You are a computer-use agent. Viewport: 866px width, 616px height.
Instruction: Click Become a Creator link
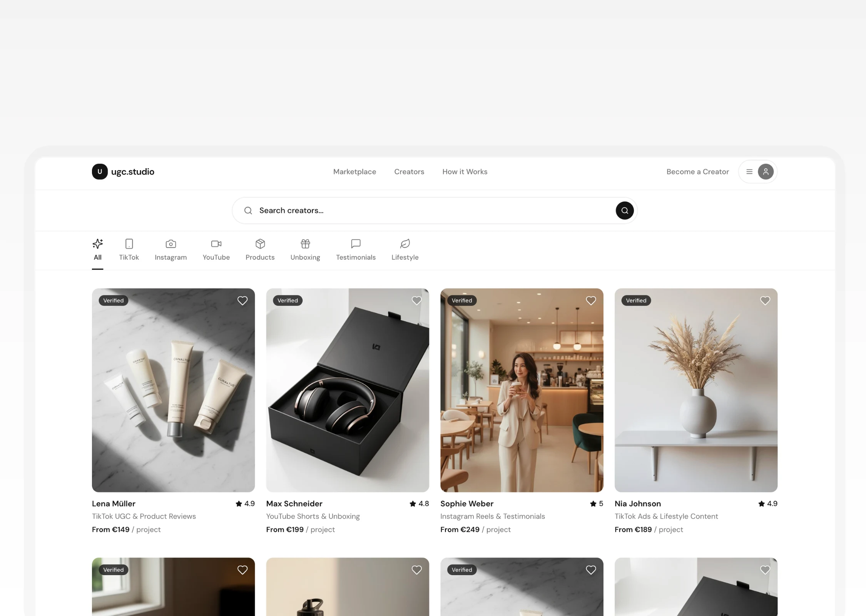pos(697,172)
